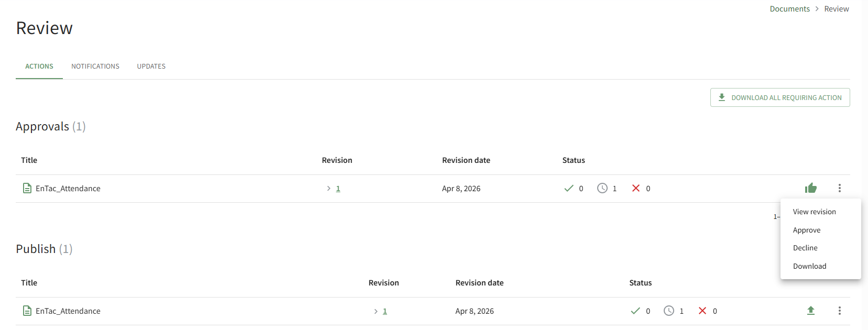This screenshot has width=868, height=330.
Task: Open the Approvals row three-dot menu
Action: [x=839, y=188]
